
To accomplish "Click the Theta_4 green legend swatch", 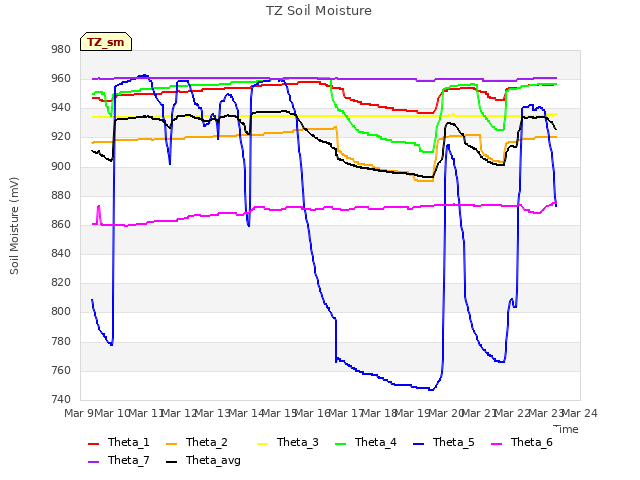I will (340, 444).
